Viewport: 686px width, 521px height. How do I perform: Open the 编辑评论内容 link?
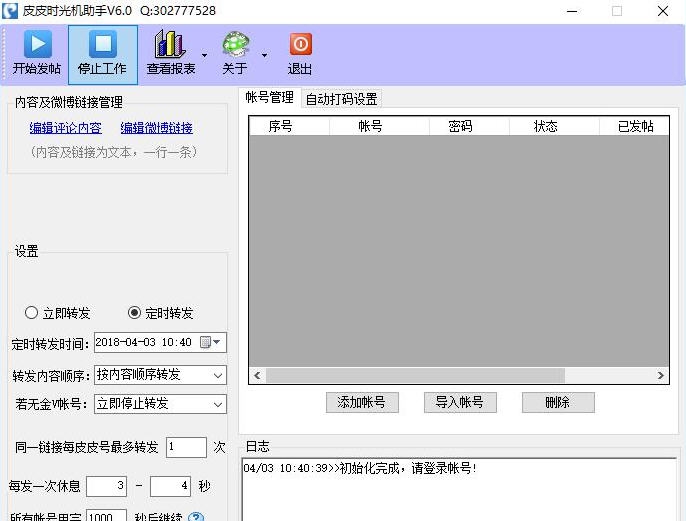point(65,128)
